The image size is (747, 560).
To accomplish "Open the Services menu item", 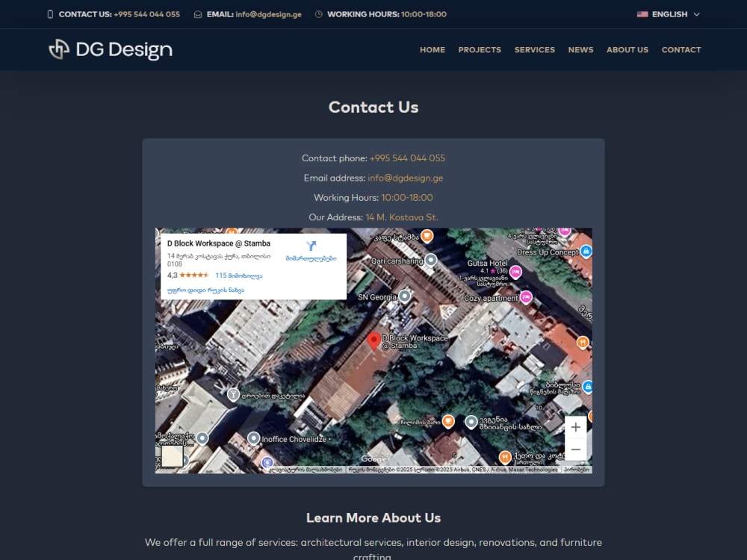I will tap(535, 49).
